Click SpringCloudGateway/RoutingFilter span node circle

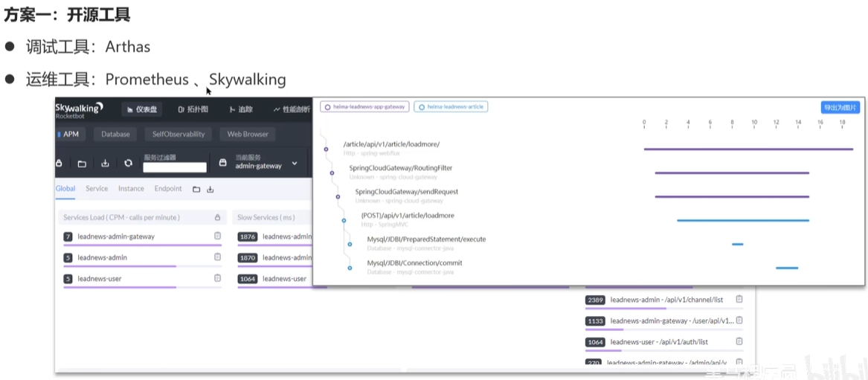tap(332, 173)
